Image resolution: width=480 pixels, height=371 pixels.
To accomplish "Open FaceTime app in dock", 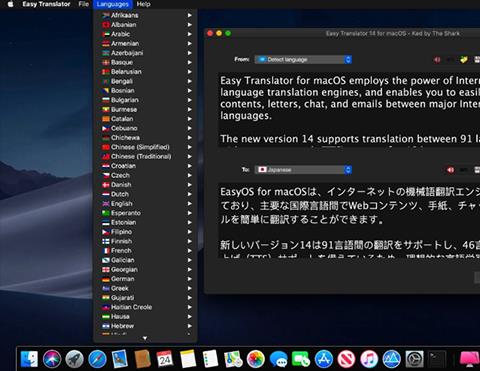I will pyautogui.click(x=301, y=359).
